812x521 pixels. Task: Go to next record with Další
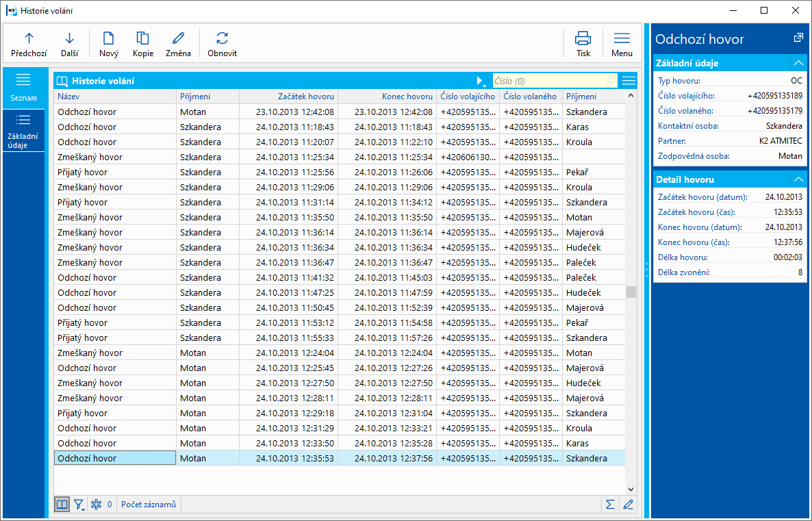69,39
